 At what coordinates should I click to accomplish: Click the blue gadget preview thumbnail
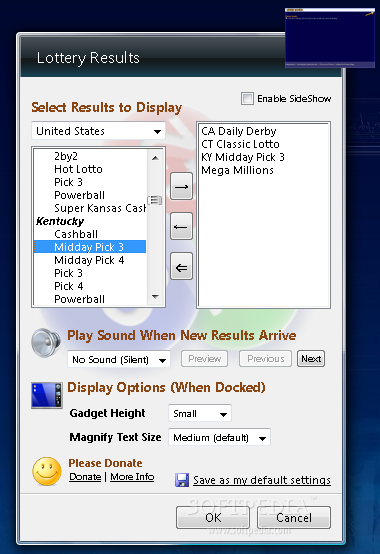[x=330, y=37]
